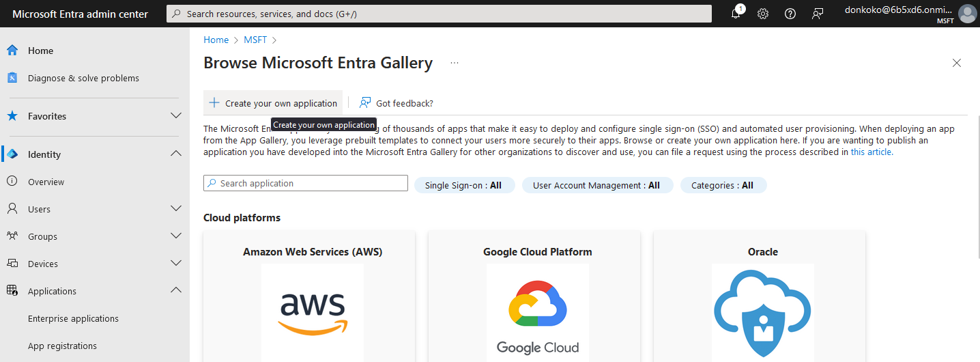Open the settings gear icon
This screenshot has height=362, width=980.
click(x=763, y=14)
